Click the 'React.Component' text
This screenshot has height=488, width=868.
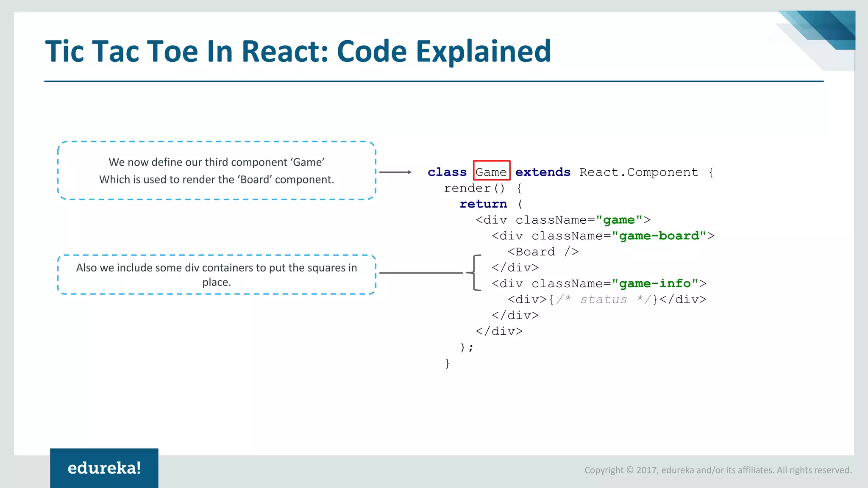[x=638, y=172]
